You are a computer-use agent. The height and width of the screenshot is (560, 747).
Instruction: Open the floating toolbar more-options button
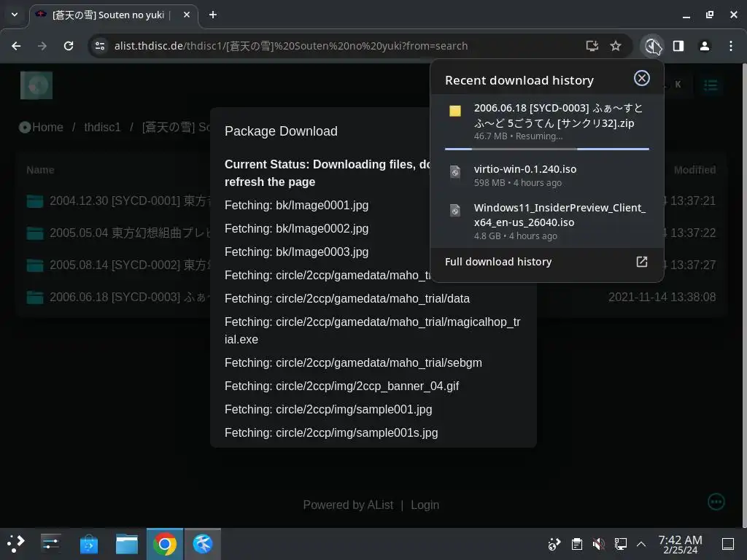tap(716, 502)
